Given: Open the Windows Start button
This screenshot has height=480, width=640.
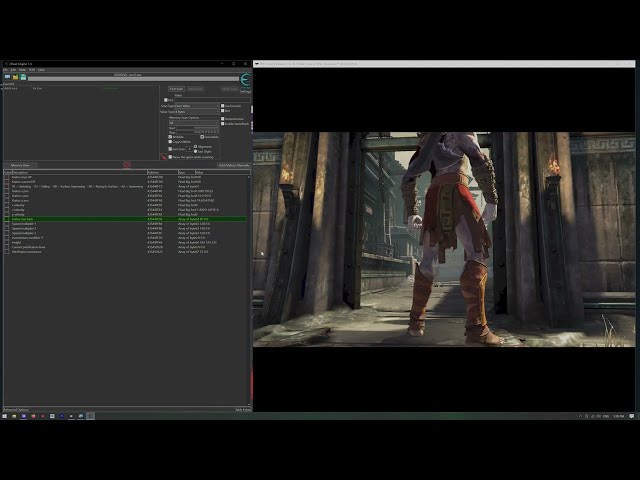Looking at the screenshot, I should pyautogui.click(x=4, y=416).
